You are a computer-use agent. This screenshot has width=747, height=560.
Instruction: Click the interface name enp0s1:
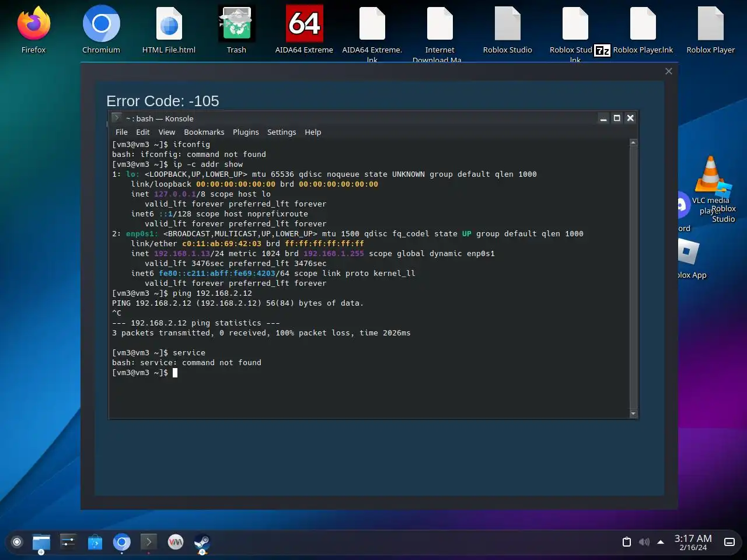[x=142, y=234]
